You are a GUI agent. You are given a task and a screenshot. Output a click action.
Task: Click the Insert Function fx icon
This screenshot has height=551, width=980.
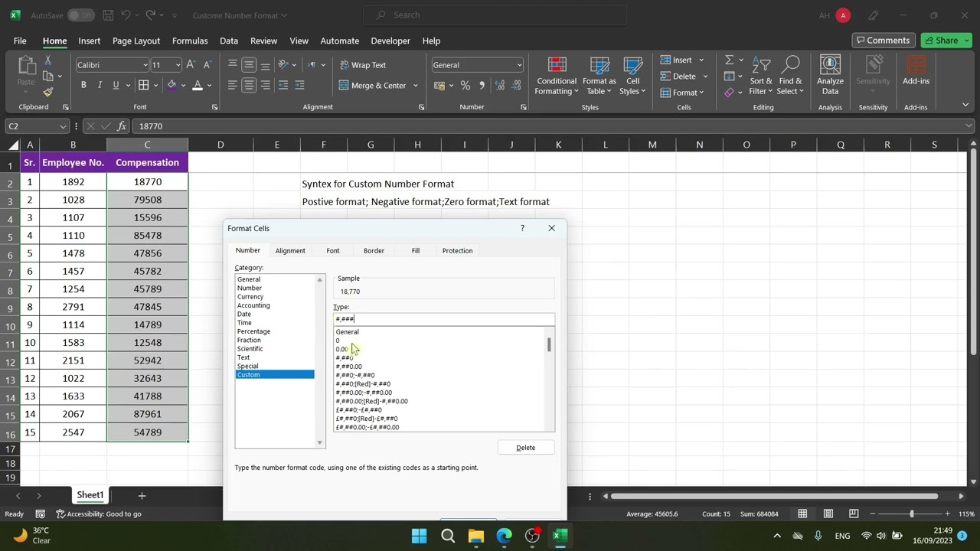pos(122,126)
